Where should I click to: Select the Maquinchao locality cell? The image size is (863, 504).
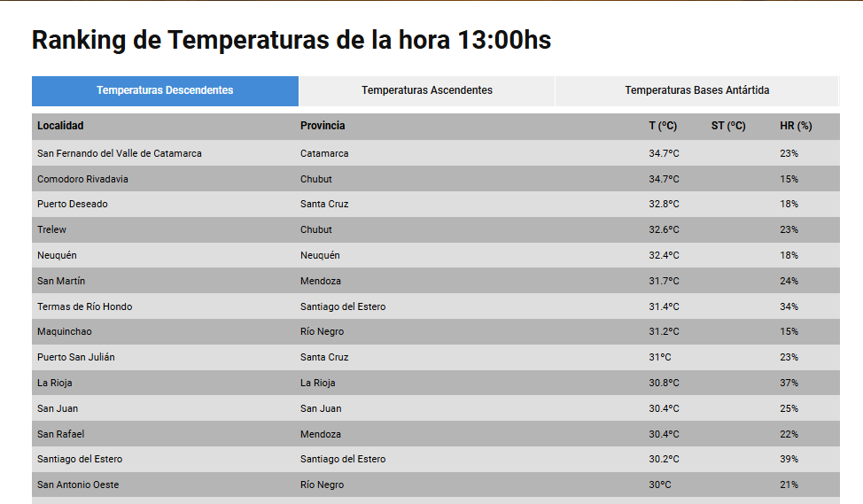pyautogui.click(x=65, y=331)
